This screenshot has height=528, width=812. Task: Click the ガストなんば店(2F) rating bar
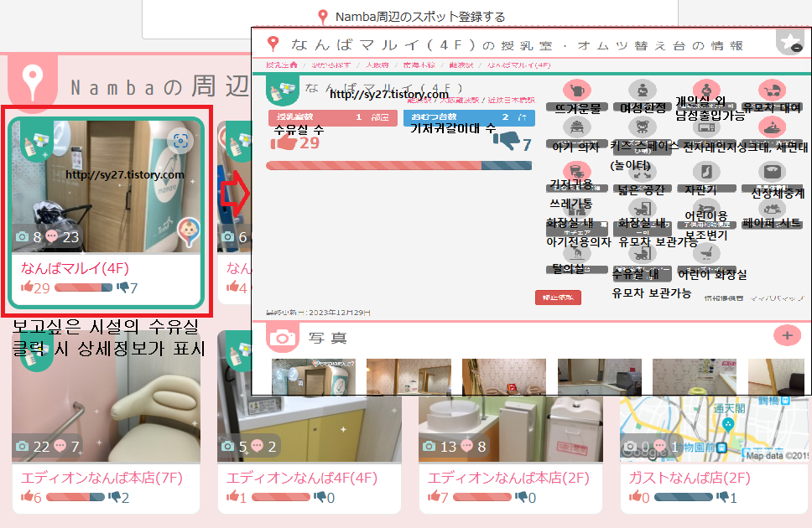tap(684, 497)
